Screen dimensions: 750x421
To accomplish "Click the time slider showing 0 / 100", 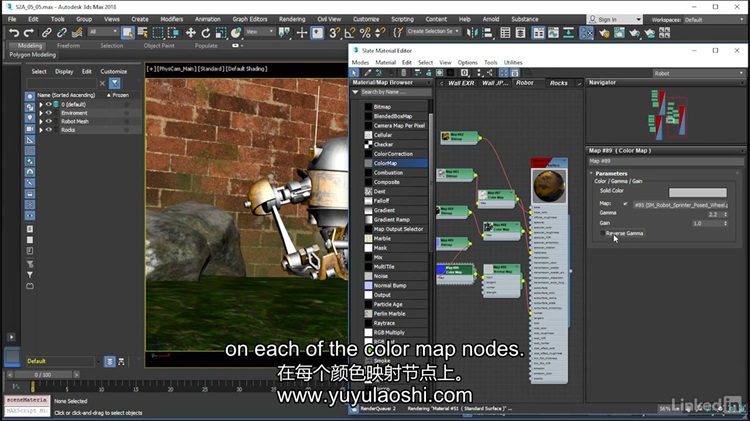I will pyautogui.click(x=43, y=375).
